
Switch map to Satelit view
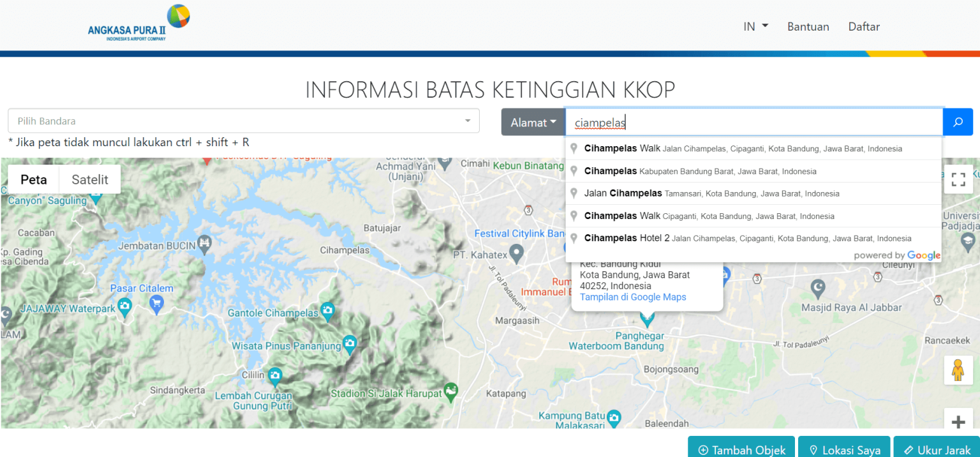tap(89, 179)
